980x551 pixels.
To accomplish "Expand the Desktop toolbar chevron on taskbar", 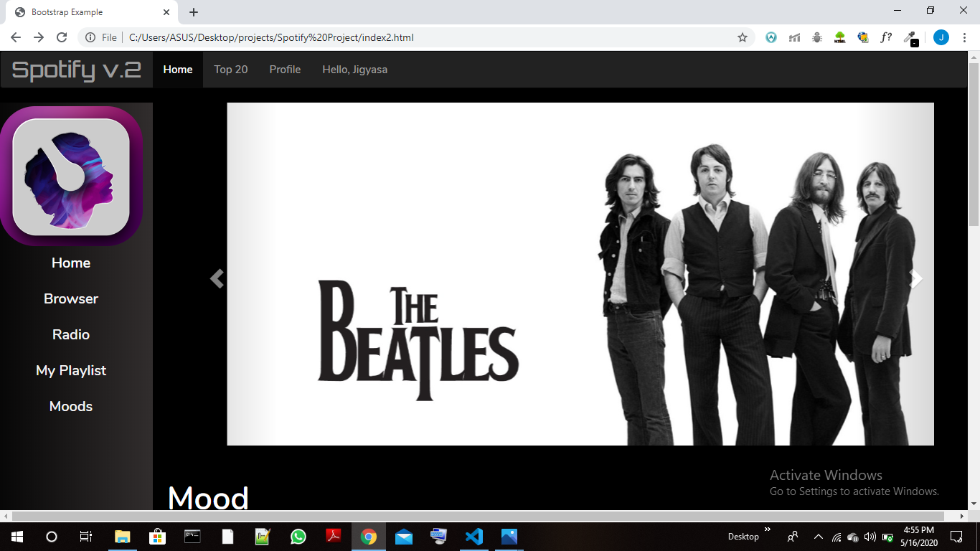I will [x=768, y=529].
